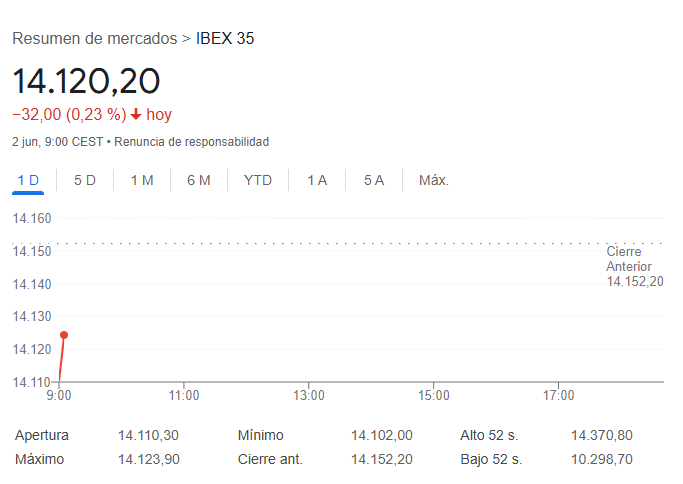Click the Alto 52 s. value

tap(601, 436)
